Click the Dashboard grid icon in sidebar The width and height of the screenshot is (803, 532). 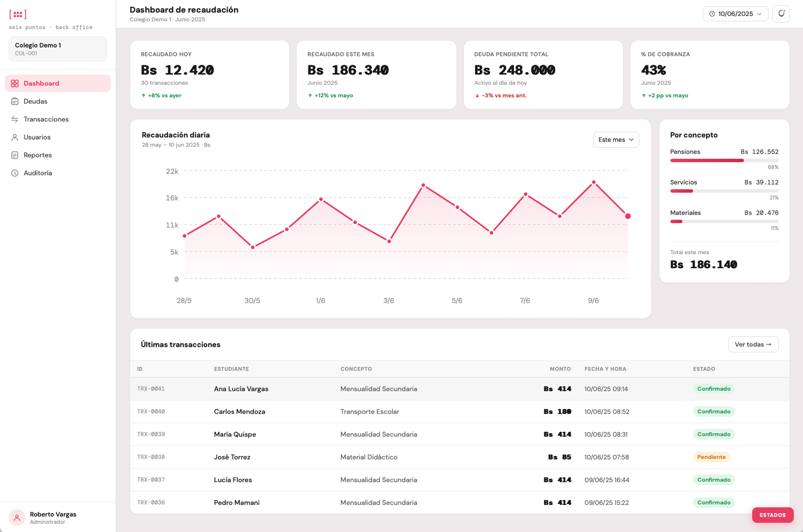point(15,83)
